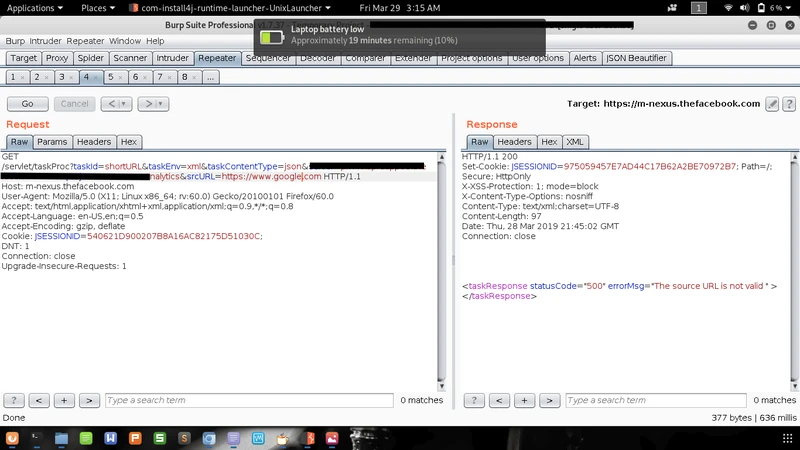Switch to the Scanner tab
Viewport: 800px width, 450px height.
[130, 58]
